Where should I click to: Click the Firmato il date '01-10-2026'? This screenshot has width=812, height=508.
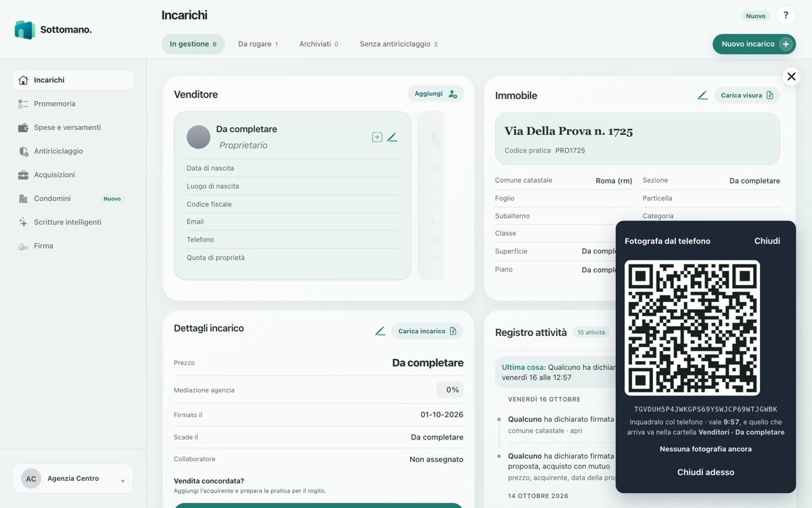[442, 415]
